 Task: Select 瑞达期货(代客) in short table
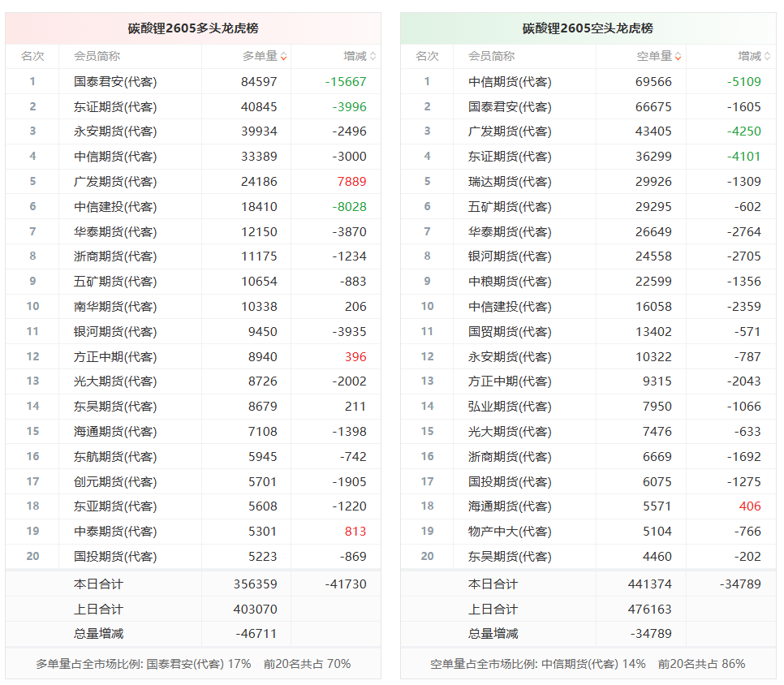click(510, 182)
